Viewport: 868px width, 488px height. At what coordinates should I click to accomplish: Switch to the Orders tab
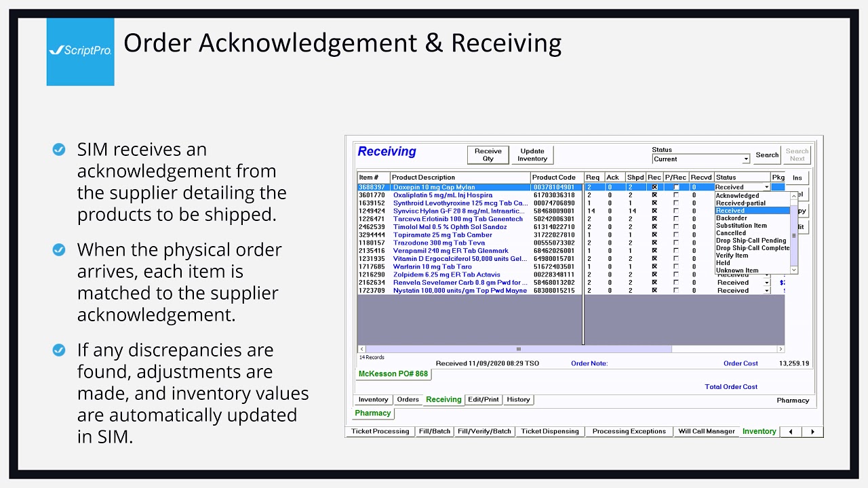(408, 400)
